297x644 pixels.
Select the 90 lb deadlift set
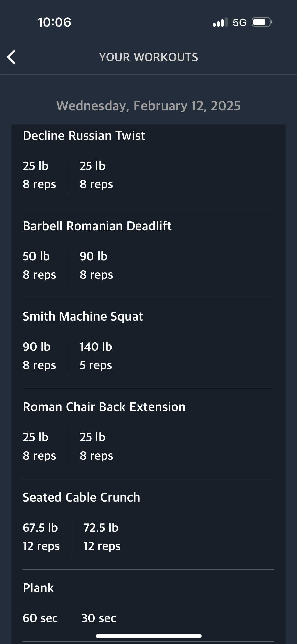(96, 265)
